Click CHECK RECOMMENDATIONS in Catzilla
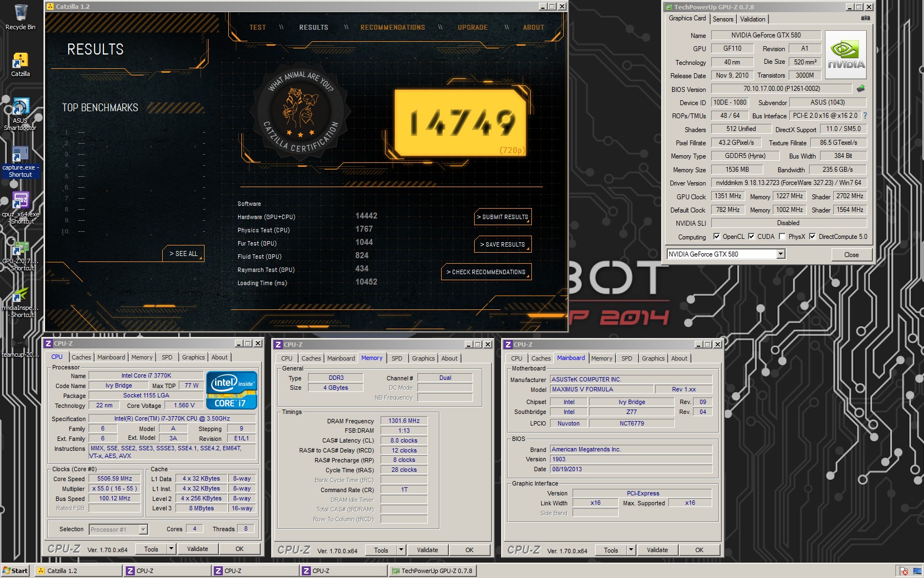This screenshot has width=924, height=578. point(486,272)
